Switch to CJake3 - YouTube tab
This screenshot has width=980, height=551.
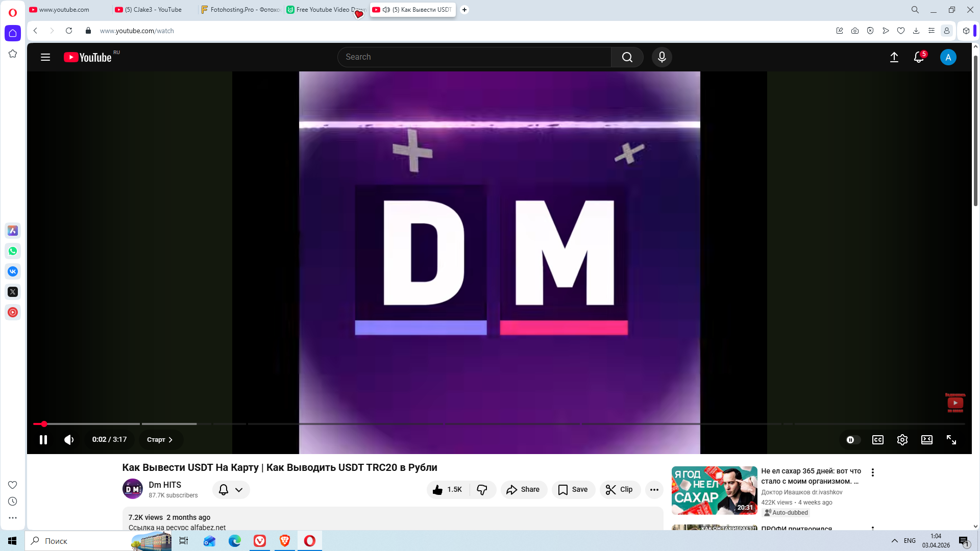(153, 10)
